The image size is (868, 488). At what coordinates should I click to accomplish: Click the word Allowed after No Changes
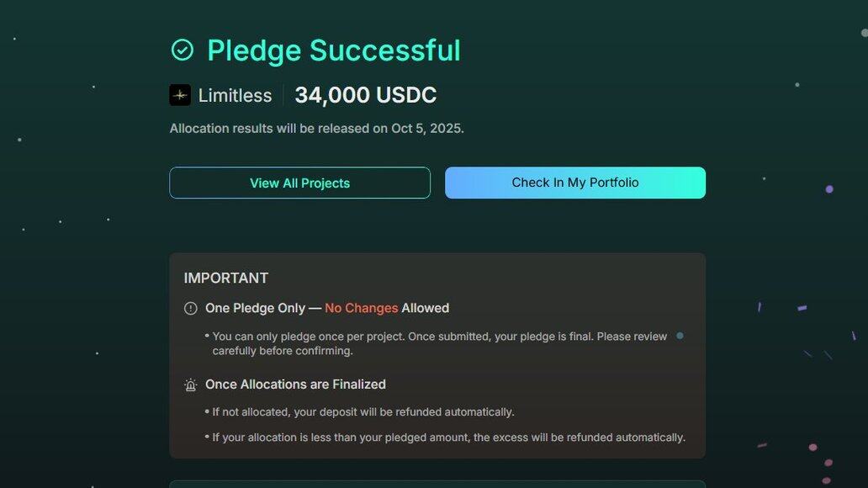click(x=425, y=308)
